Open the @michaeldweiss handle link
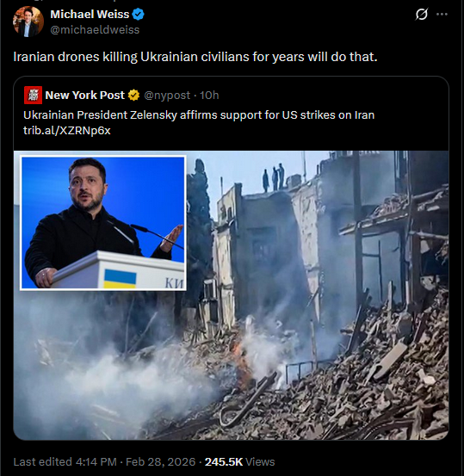The height and width of the screenshot is (476, 464). (x=95, y=30)
